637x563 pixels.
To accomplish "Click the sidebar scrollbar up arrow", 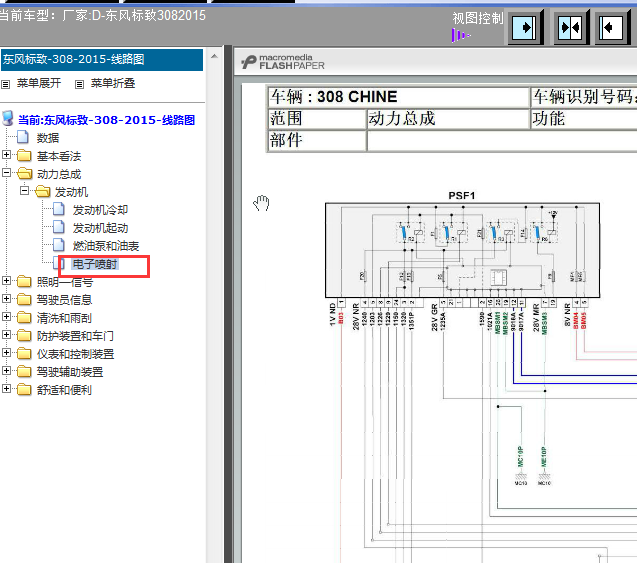I will click(214, 57).
